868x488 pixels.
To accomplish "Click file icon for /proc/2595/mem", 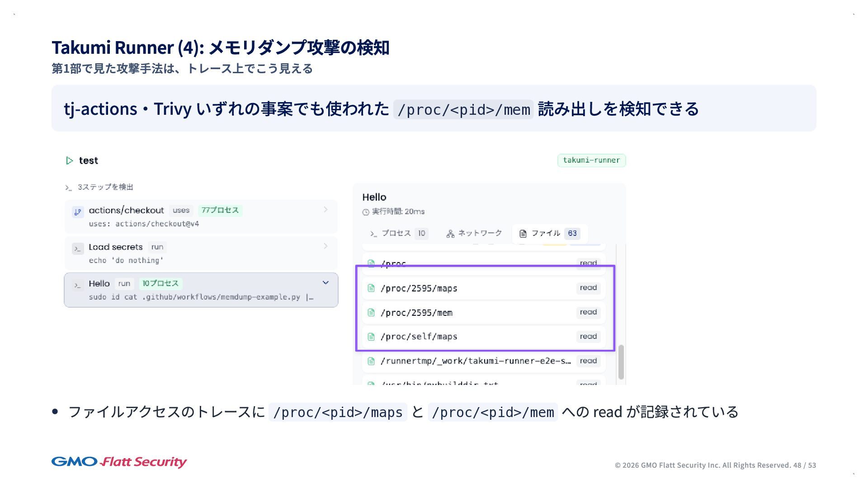I will tap(371, 313).
